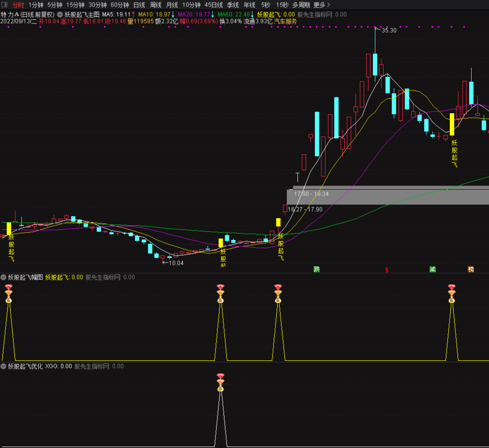Click the MA20: 19.77 value
Viewport: 489px width, 448px height.
point(194,14)
